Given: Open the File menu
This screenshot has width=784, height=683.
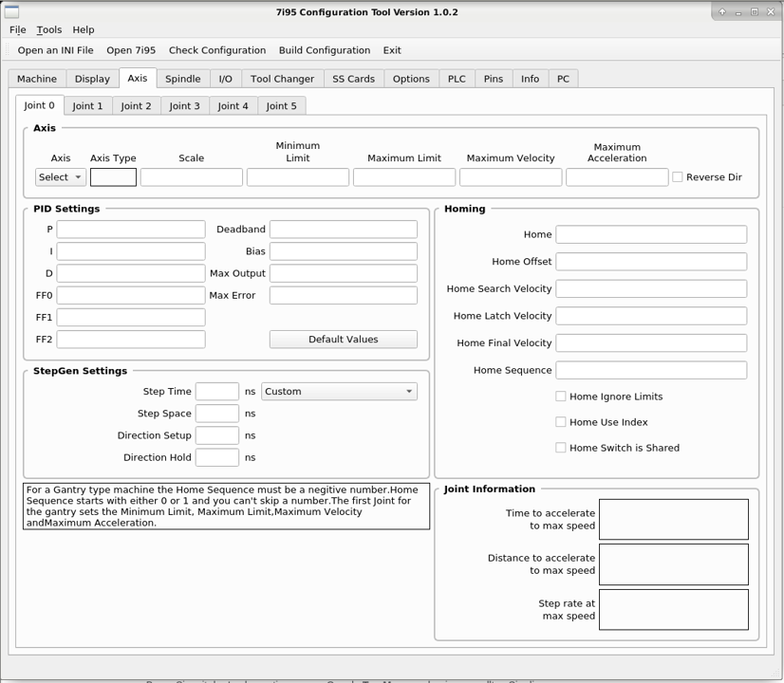Looking at the screenshot, I should pos(17,30).
